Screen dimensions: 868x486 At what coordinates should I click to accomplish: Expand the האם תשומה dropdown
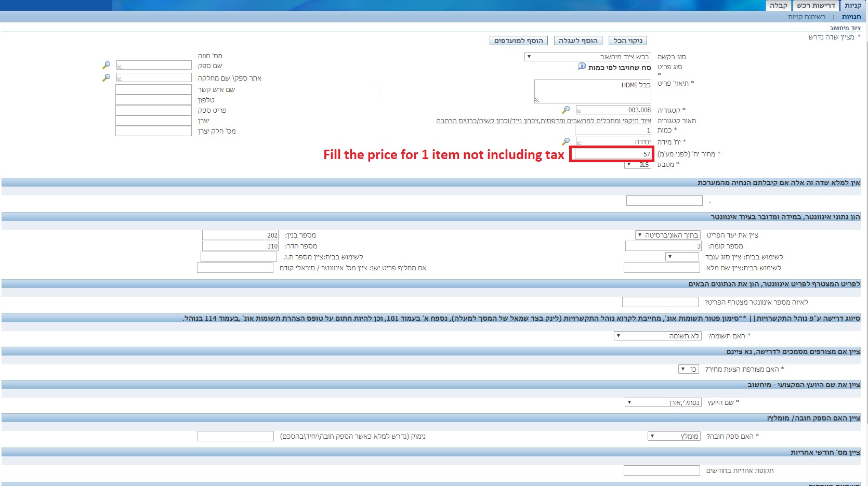coord(657,336)
